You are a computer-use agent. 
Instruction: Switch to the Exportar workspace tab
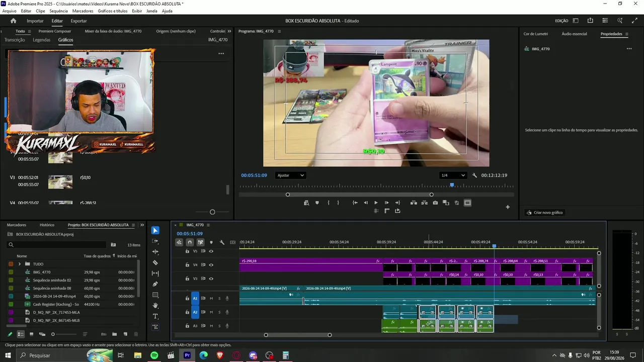(78, 21)
